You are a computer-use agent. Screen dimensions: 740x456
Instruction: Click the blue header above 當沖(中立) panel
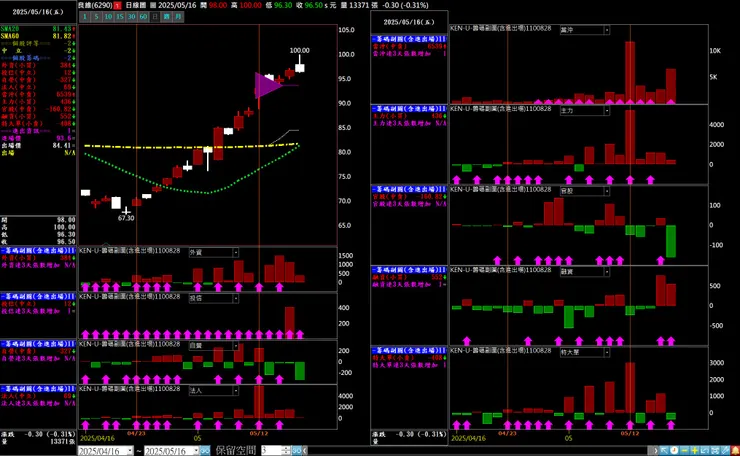click(409, 39)
